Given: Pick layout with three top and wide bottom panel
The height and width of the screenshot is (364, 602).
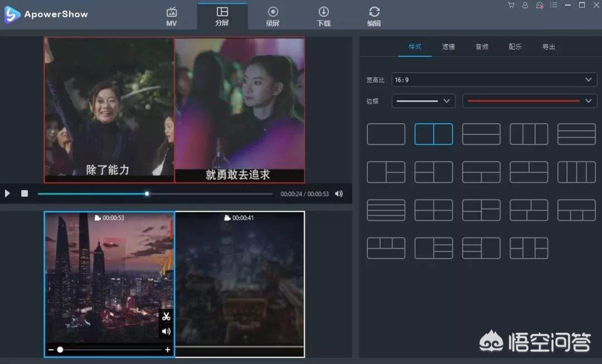Looking at the screenshot, I should point(386,248).
